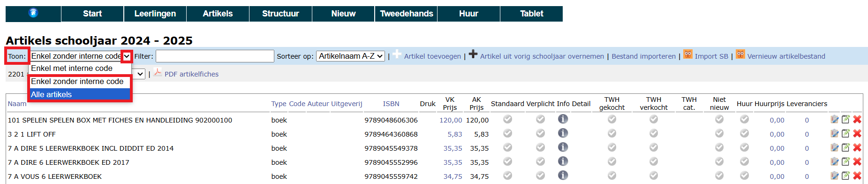Click Huurprijs 0,00 for 7 A VOUS 6
The image size is (868, 184).
pos(777,176)
